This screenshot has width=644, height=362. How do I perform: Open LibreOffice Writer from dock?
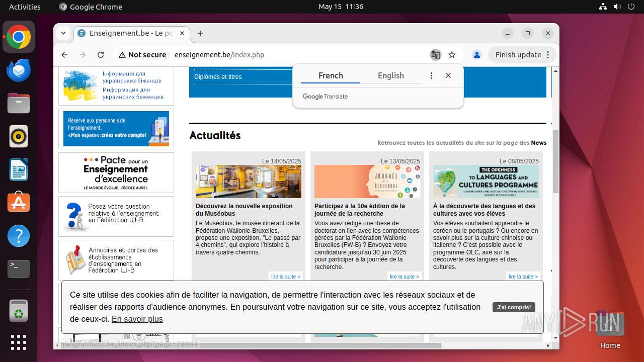coord(19,169)
